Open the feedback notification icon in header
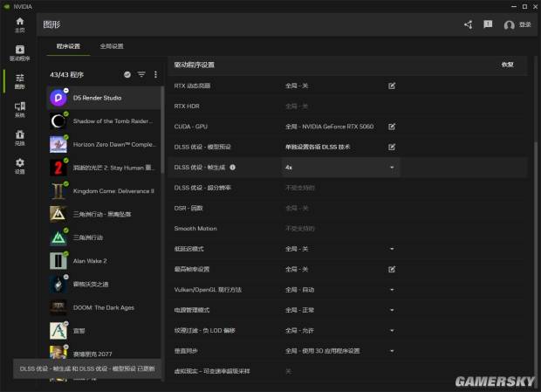The height and width of the screenshot is (392, 541). (x=488, y=24)
